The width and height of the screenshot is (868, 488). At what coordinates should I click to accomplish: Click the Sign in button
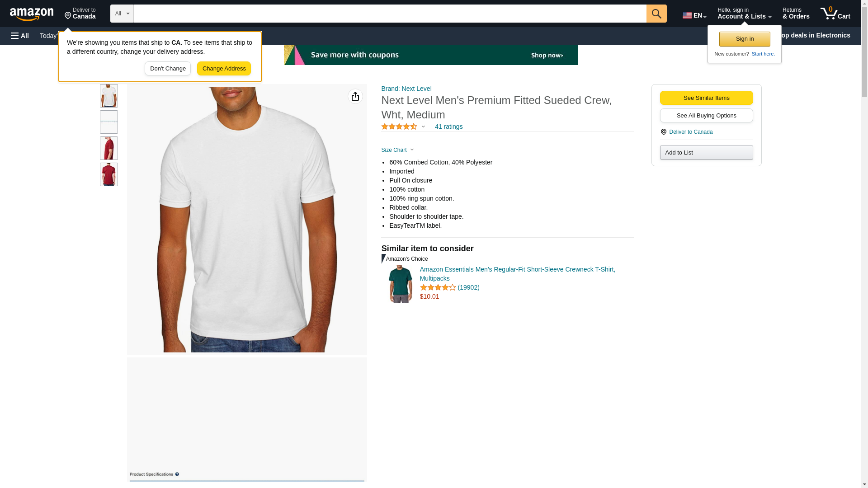745,39
